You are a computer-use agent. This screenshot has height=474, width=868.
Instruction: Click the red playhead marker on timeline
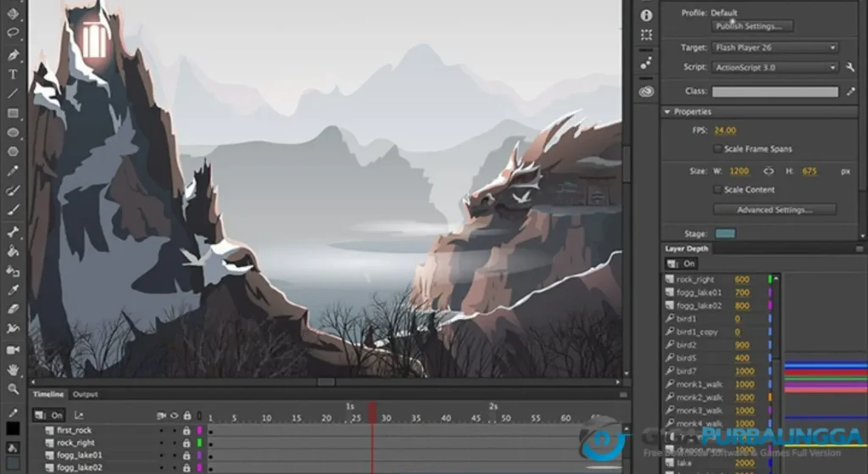point(373,413)
